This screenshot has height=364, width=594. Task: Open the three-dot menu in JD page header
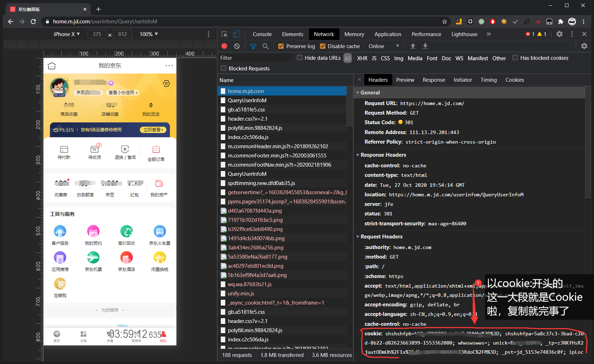point(169,65)
